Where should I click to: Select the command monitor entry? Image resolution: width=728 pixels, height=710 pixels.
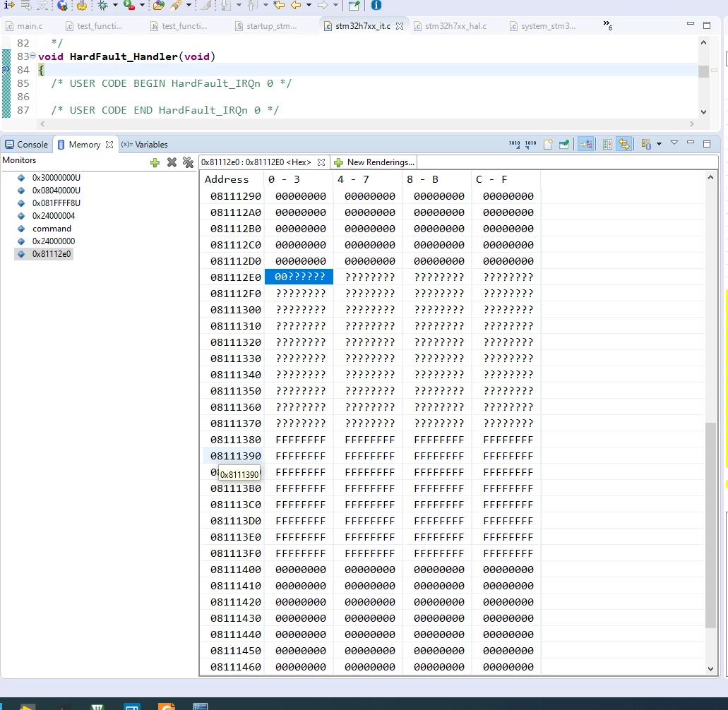pos(52,229)
